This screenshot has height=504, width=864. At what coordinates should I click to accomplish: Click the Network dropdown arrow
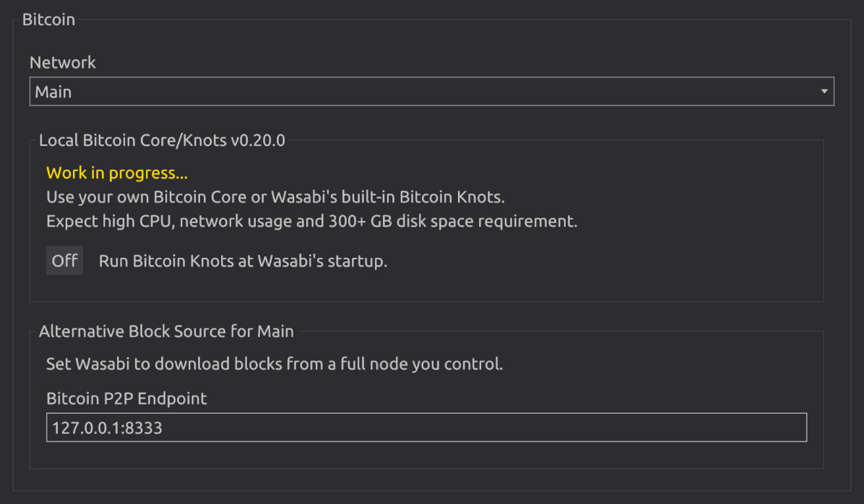pyautogui.click(x=824, y=92)
